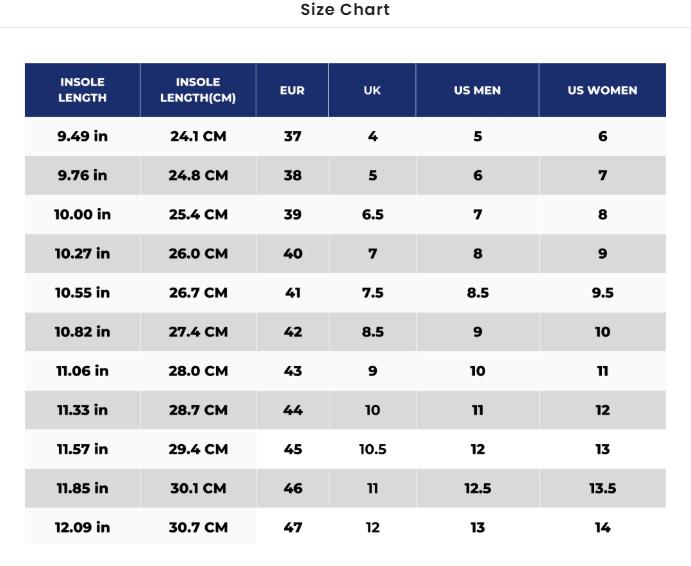Click the EUR size 39 cell
The width and height of the screenshot is (691, 566).
pyautogui.click(x=292, y=214)
